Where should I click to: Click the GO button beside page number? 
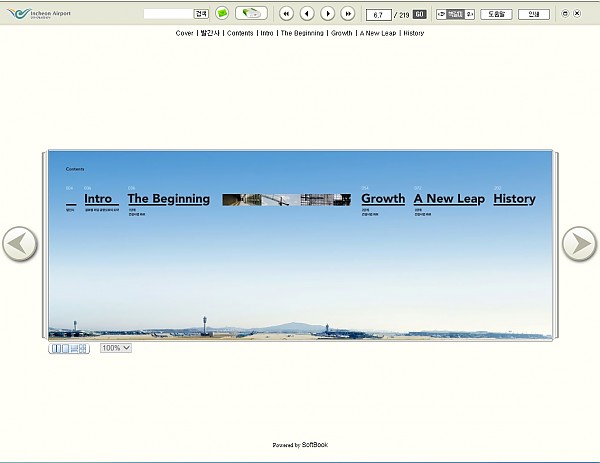click(420, 15)
